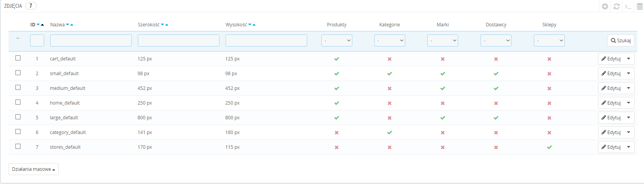Show the SQL query terminal icon
This screenshot has height=184, width=644.
[x=628, y=6]
